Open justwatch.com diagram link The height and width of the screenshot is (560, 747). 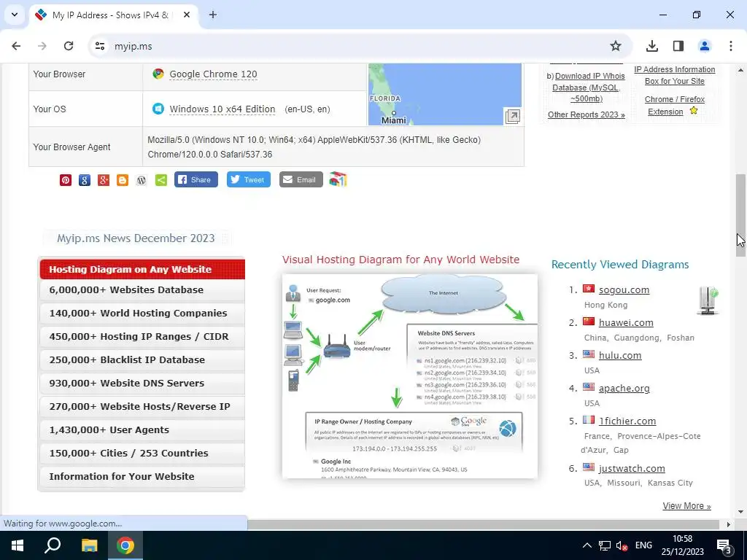click(x=632, y=469)
